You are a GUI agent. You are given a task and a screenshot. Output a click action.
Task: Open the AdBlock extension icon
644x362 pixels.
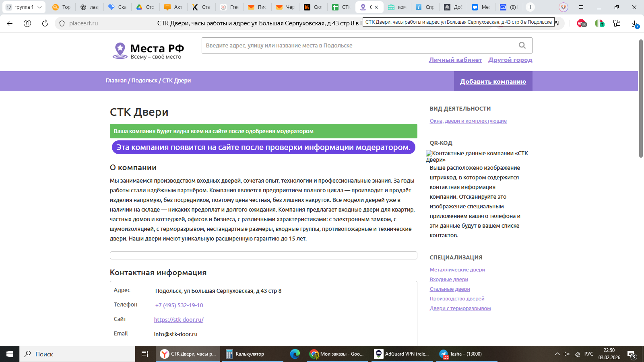(x=582, y=23)
